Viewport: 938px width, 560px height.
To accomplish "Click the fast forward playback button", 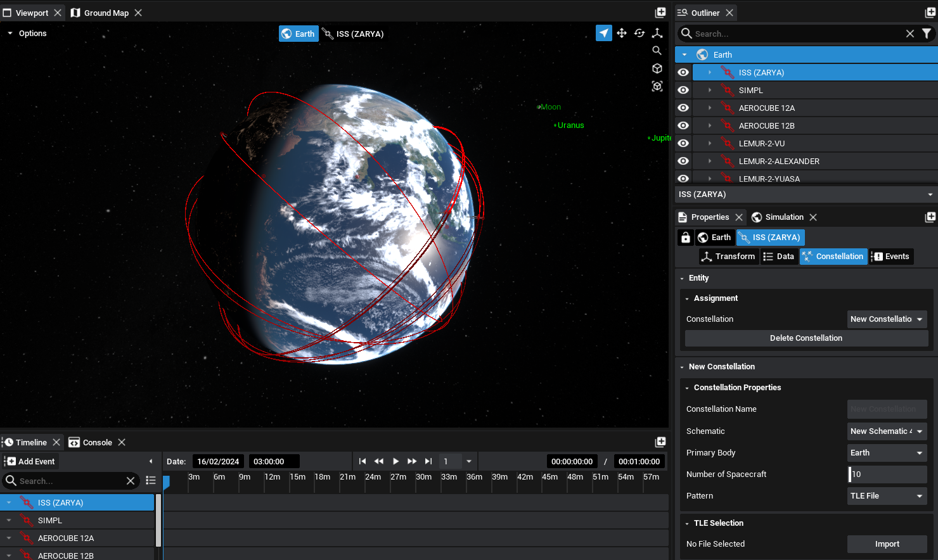I will [x=412, y=461].
